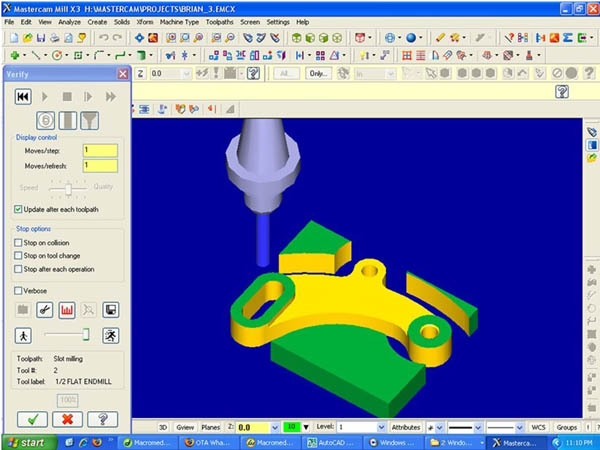
Task: Open the Toolpaths menu
Action: [x=219, y=22]
